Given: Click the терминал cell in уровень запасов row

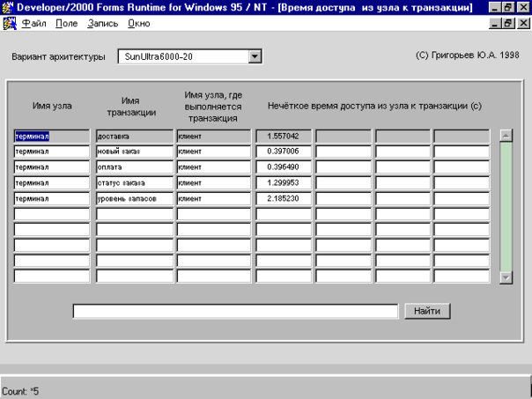Looking at the screenshot, I should click(x=52, y=199).
